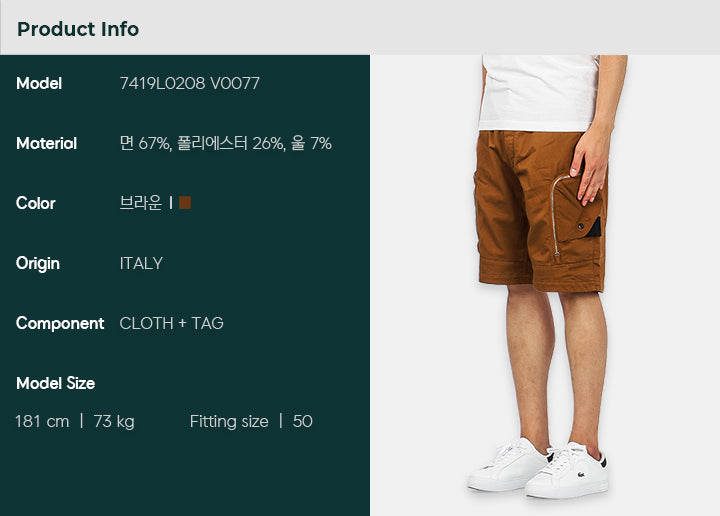This screenshot has width=720, height=516.
Task: Click the Product Info heading
Action: (x=78, y=29)
